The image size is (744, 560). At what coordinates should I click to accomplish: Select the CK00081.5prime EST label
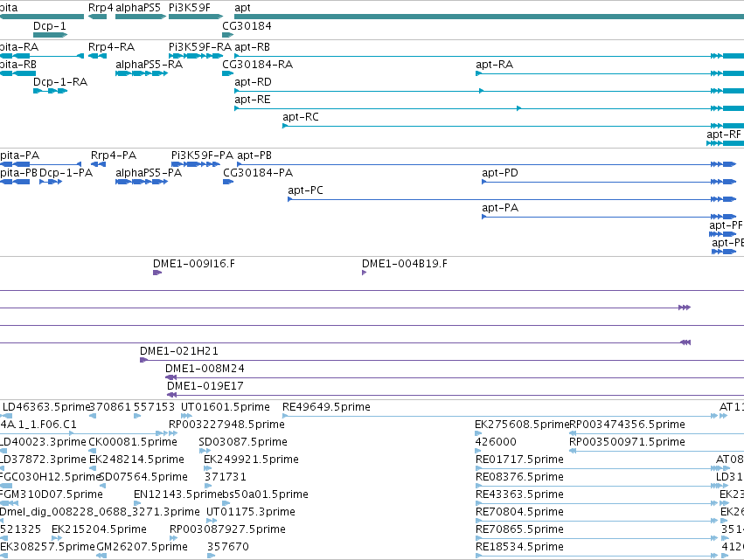pos(133,442)
